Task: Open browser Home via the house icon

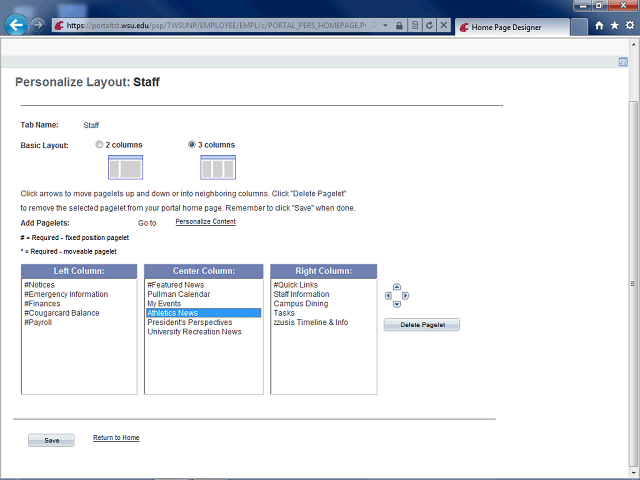Action: click(x=599, y=25)
